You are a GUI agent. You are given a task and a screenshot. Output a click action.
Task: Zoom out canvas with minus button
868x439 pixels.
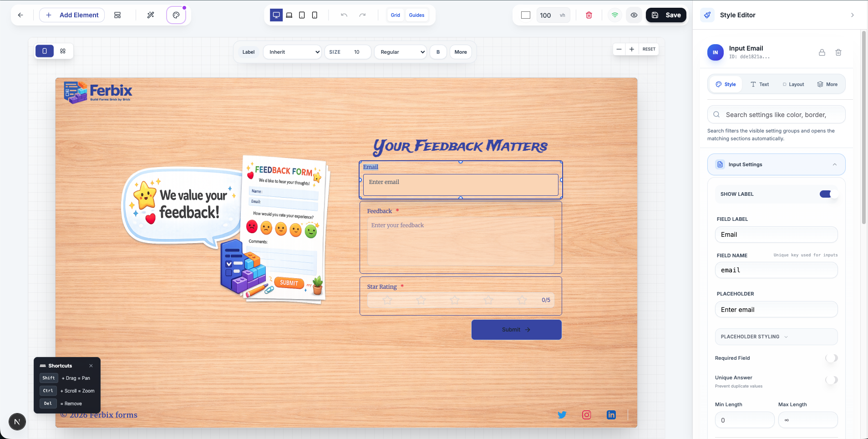(x=619, y=49)
